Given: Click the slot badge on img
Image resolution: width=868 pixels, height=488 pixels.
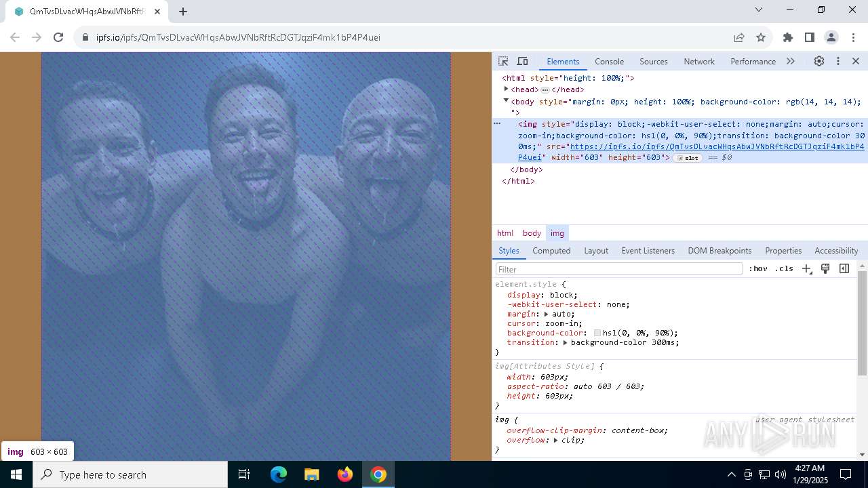Looking at the screenshot, I should click(688, 158).
